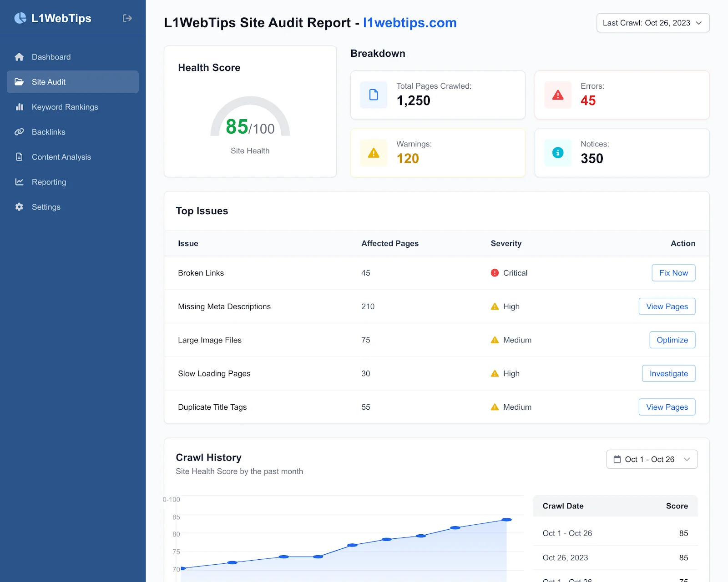Click the teal Notices info icon
Screen dimensions: 728x582
558,153
